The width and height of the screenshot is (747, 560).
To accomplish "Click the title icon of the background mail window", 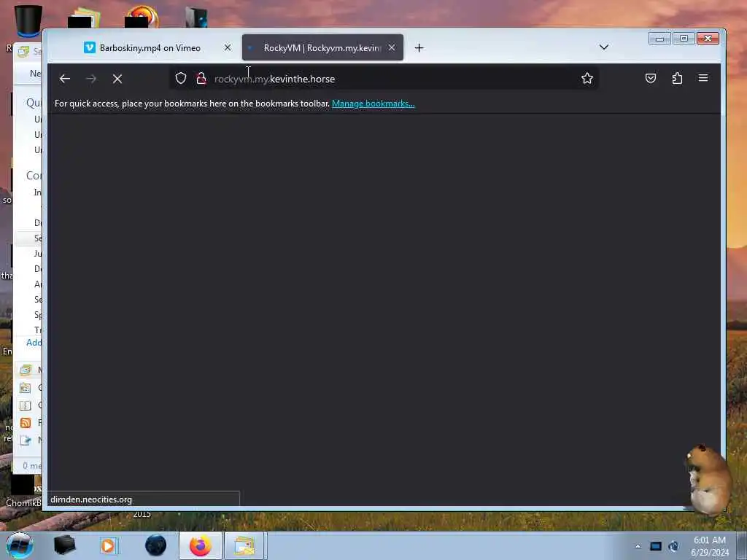I will coord(23,51).
